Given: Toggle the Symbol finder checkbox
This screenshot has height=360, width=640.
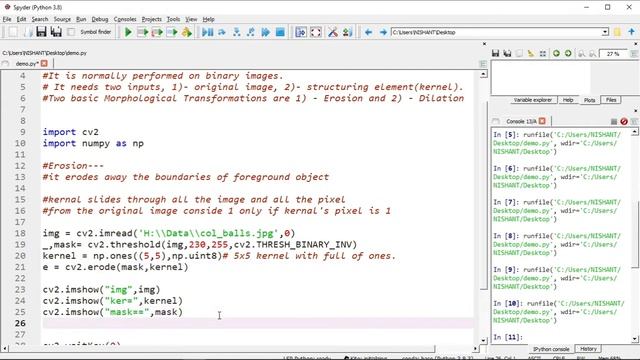Looking at the screenshot, I should 71,32.
